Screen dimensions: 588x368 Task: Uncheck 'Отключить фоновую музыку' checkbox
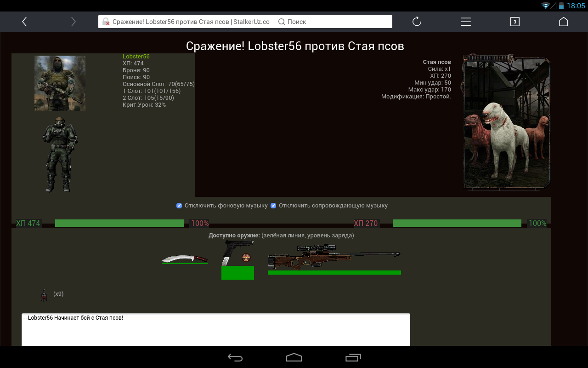pyautogui.click(x=179, y=206)
